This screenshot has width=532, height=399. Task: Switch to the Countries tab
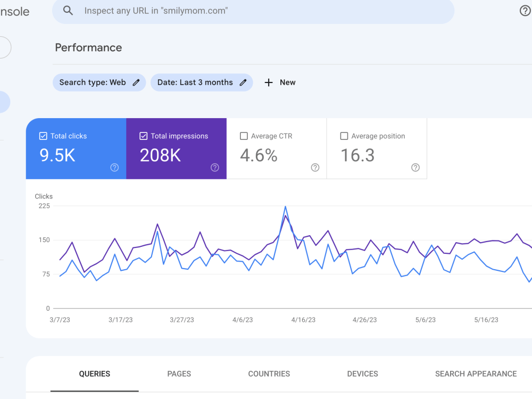point(269,374)
